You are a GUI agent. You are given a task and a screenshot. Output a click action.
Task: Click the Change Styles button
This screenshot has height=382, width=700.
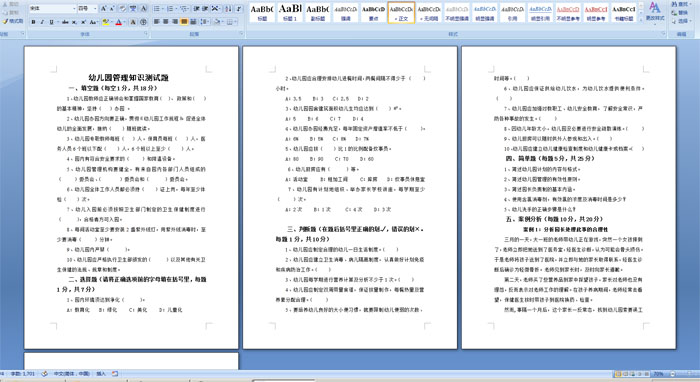click(654, 12)
